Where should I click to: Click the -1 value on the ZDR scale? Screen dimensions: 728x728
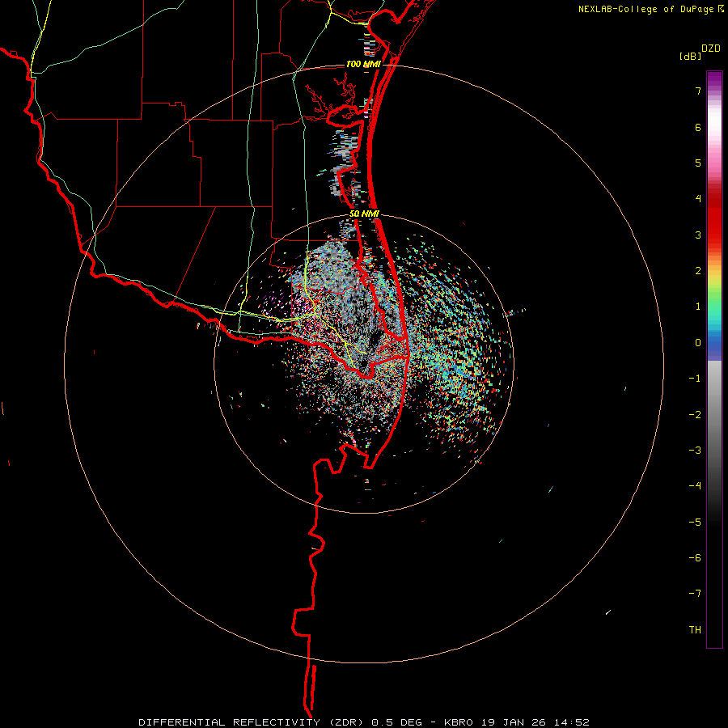[x=695, y=379]
